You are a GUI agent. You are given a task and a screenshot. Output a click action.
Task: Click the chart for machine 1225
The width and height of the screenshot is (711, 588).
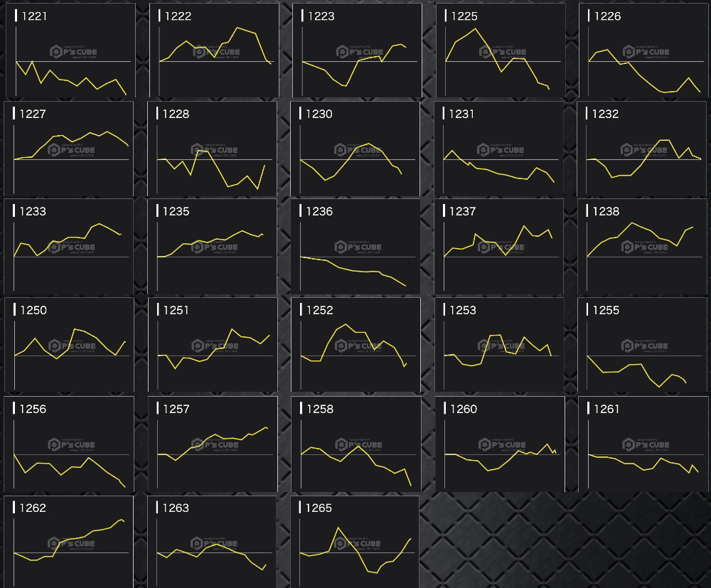click(501, 50)
